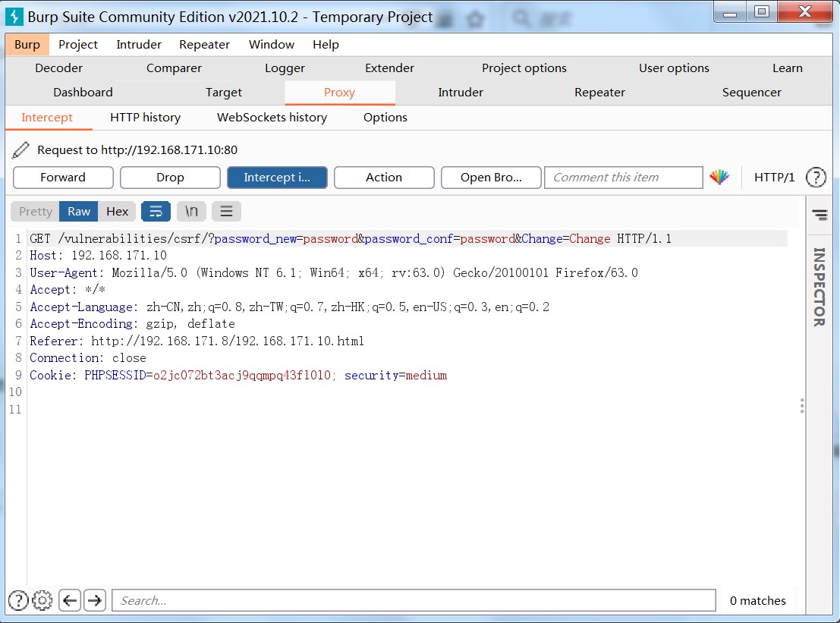Toggle the word wrap icon
The image size is (840, 623).
(x=156, y=212)
